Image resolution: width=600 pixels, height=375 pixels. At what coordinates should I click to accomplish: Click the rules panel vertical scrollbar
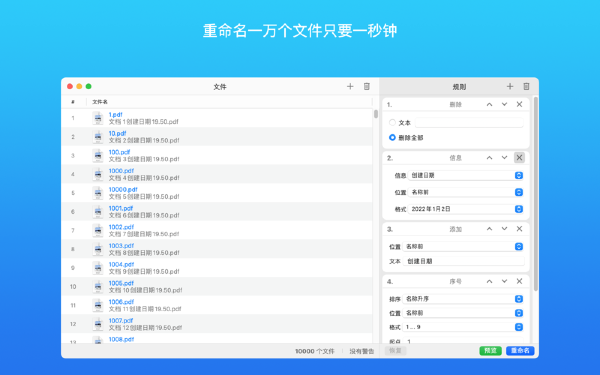[x=535, y=194]
